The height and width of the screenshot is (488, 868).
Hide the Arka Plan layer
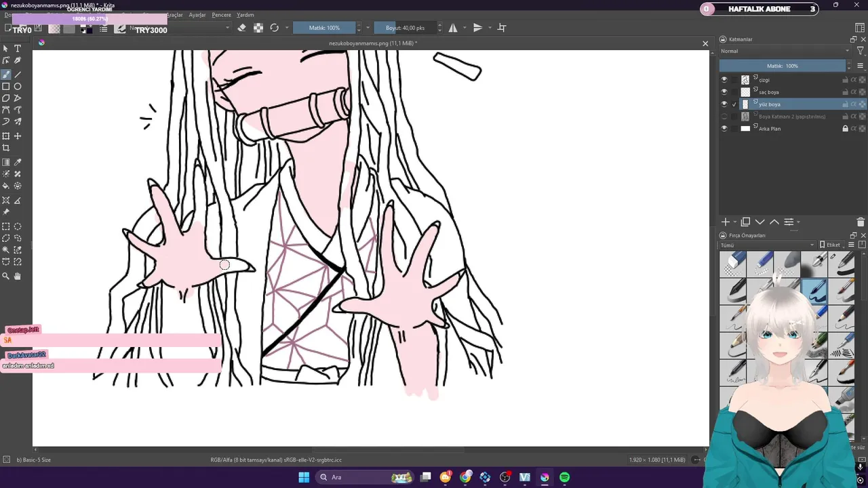point(724,129)
